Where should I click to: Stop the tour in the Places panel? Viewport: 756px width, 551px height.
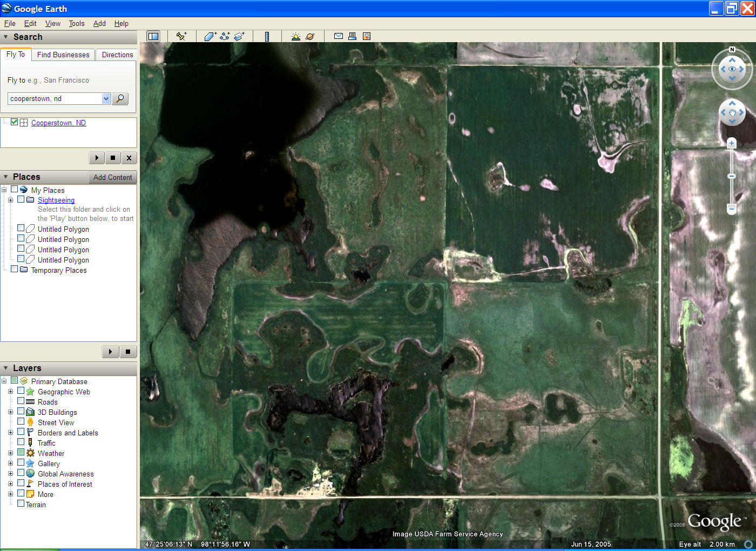pos(128,352)
